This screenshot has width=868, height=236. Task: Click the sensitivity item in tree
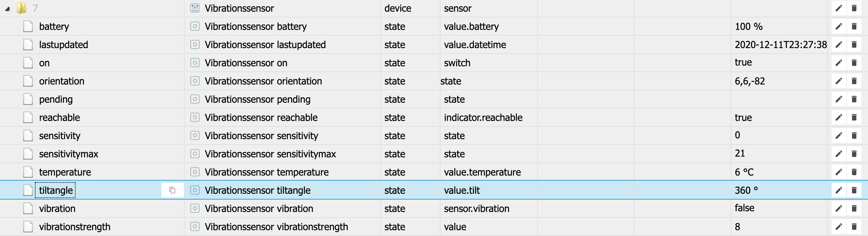[59, 136]
